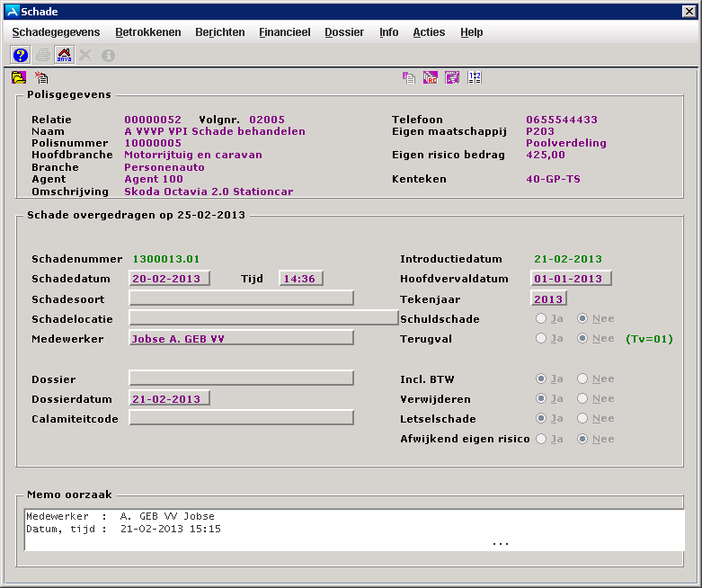Click the ANVA house toolbar icon

click(64, 55)
